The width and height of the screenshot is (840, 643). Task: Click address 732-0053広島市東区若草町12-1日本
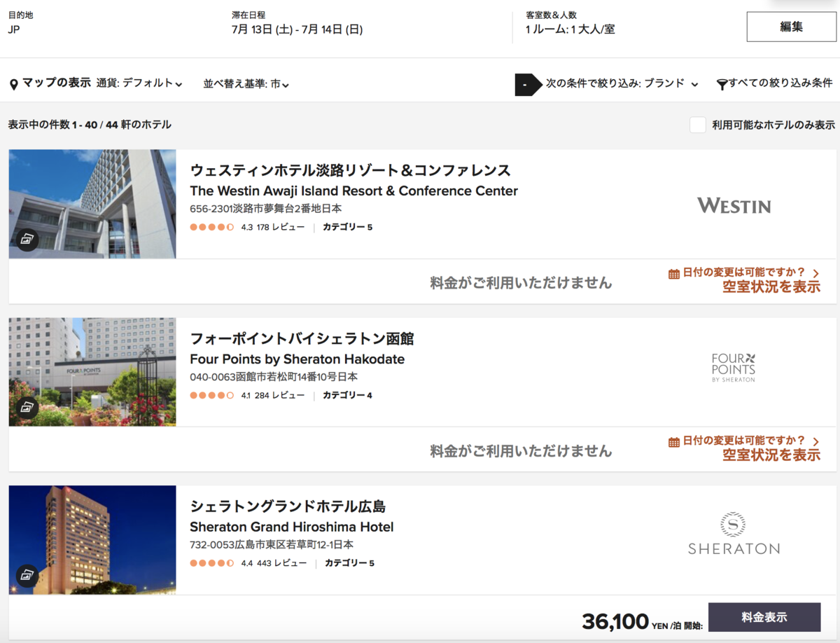click(272, 545)
